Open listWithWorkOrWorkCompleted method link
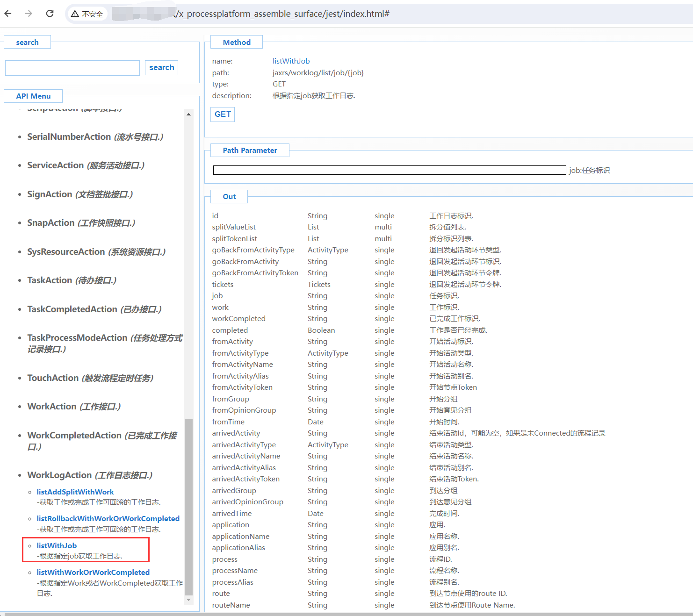Viewport: 693px width, 616px height. click(93, 572)
